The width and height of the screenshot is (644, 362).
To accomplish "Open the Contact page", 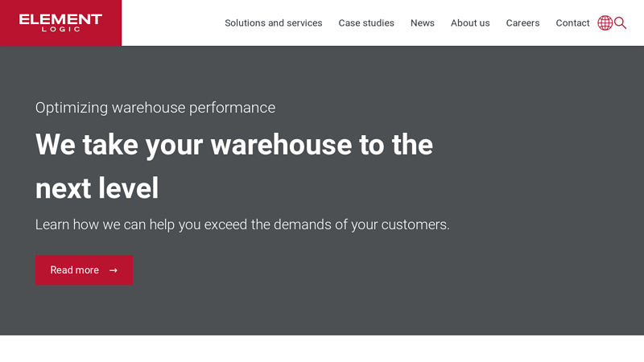I will [x=572, y=23].
